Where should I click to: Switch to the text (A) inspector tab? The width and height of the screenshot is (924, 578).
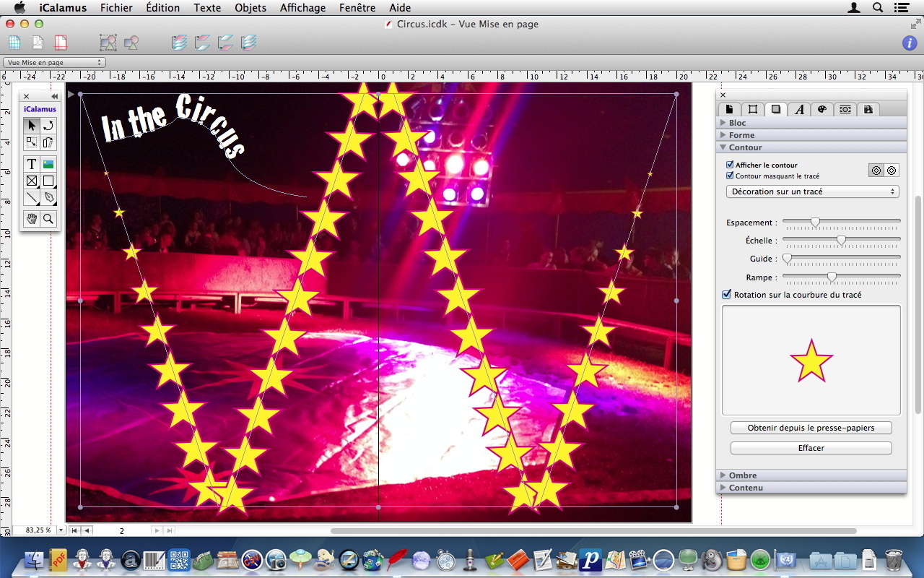799,109
